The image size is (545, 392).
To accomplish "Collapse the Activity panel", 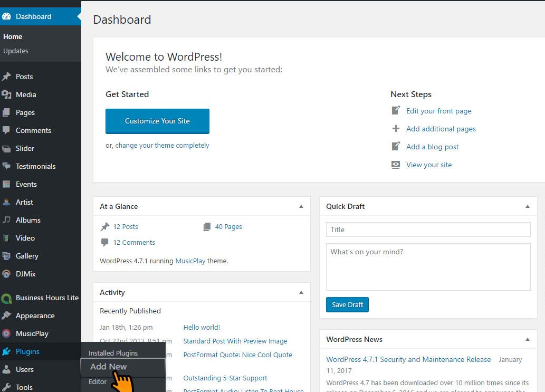I will [x=301, y=292].
